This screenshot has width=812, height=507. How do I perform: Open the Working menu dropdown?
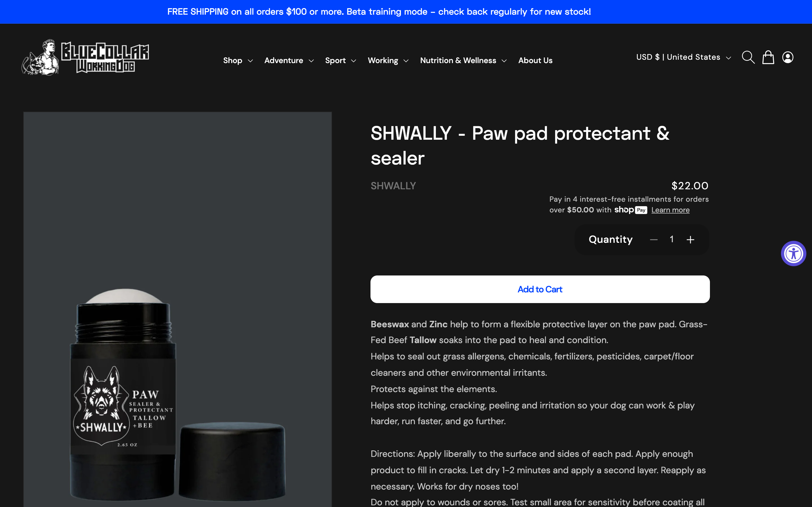[388, 61]
